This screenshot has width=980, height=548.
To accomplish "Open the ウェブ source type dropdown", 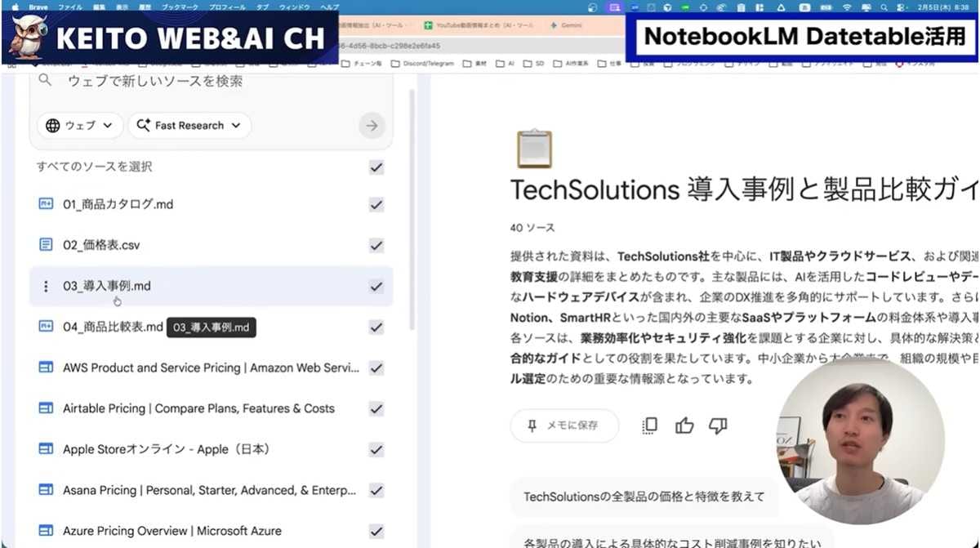I will [x=79, y=125].
